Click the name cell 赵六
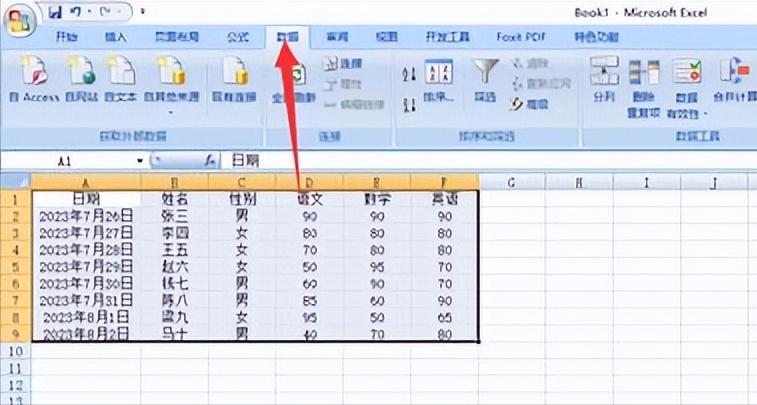 click(174, 266)
